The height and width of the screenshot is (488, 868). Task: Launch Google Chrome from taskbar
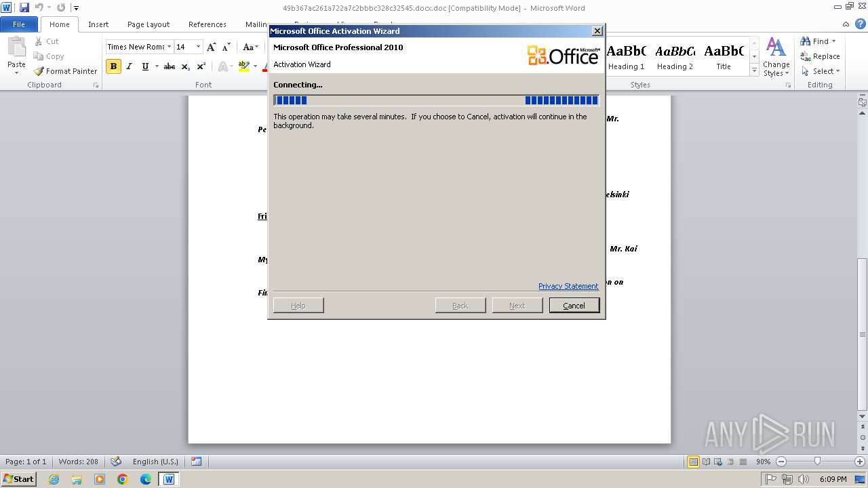click(x=123, y=479)
